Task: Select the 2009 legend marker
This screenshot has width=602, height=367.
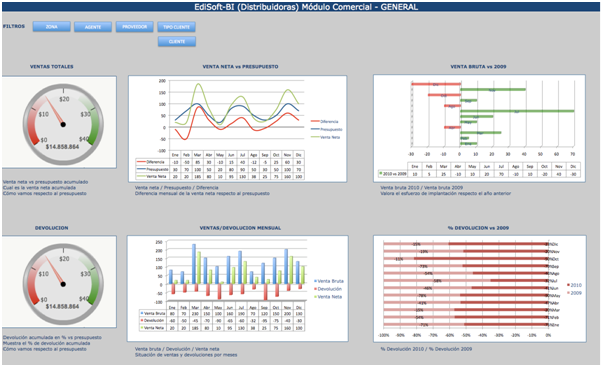Action: 568,293
